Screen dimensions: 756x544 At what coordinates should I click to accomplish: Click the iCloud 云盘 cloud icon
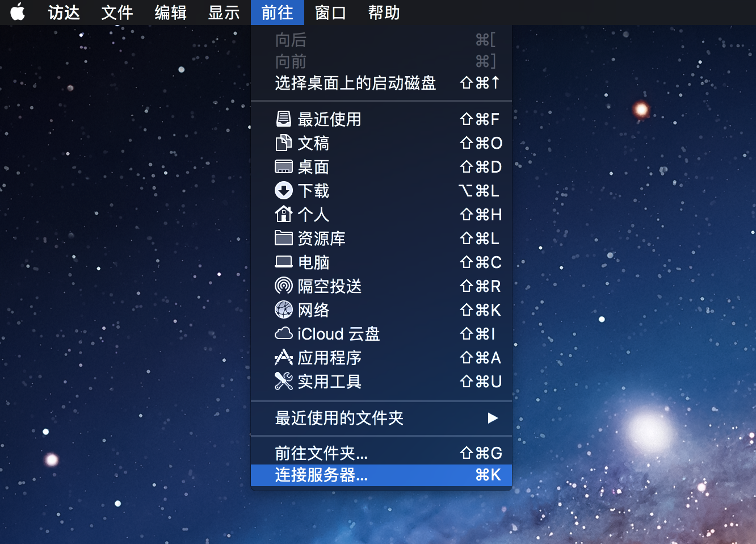[283, 333]
